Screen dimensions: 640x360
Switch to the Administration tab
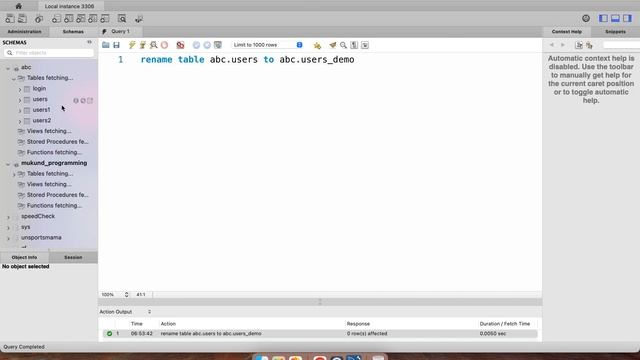(x=24, y=31)
